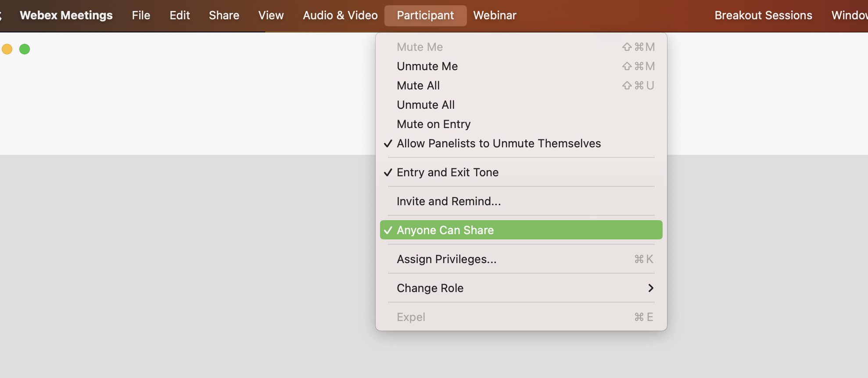Screen dimensions: 868x378
Task: Choose Unmute Me from the menu
Action: pos(521,66)
